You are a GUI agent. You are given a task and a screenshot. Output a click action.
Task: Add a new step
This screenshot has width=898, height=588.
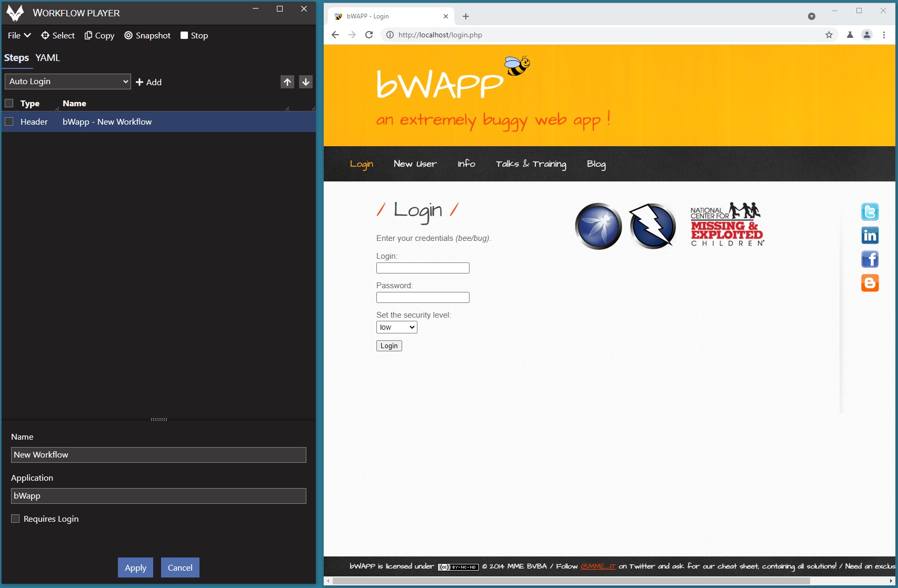148,82
